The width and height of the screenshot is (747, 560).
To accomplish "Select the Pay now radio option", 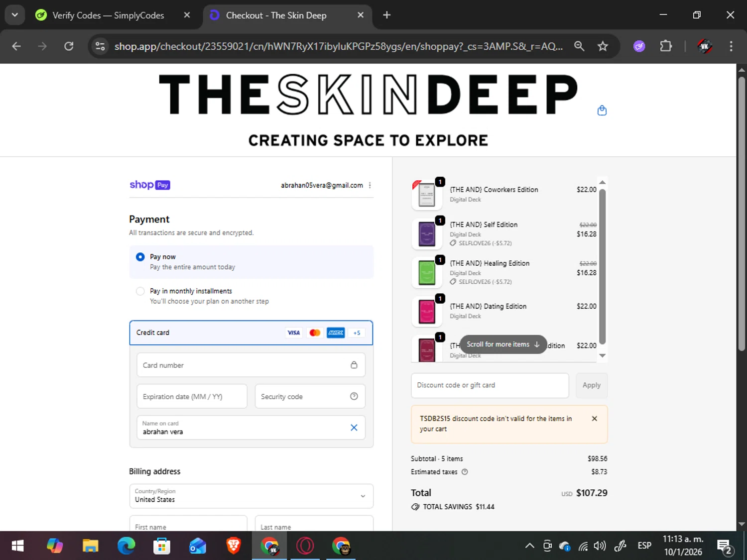I will pyautogui.click(x=140, y=257).
